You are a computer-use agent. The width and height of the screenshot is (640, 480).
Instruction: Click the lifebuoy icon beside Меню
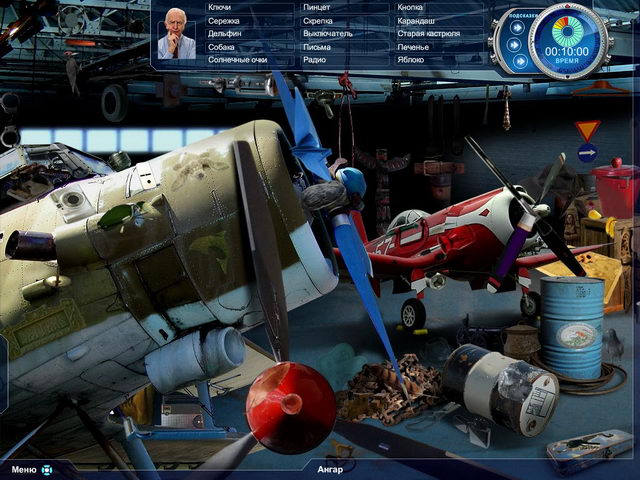pos(46,469)
